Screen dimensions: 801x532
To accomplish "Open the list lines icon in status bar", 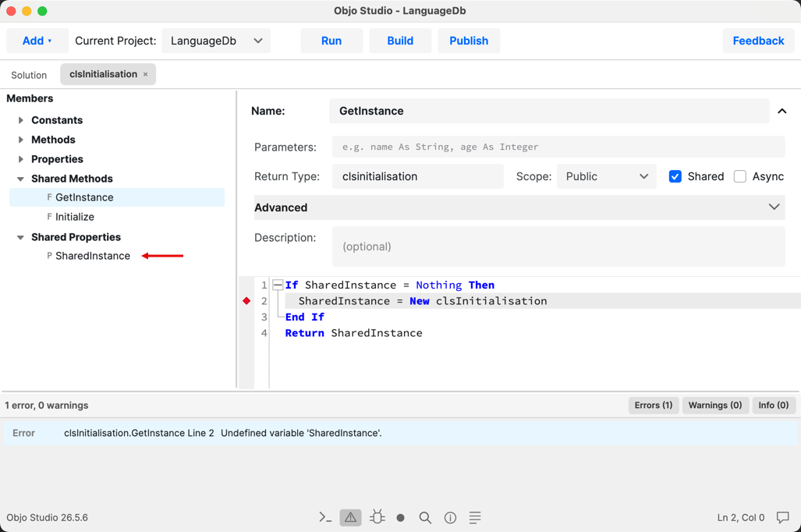I will click(475, 518).
